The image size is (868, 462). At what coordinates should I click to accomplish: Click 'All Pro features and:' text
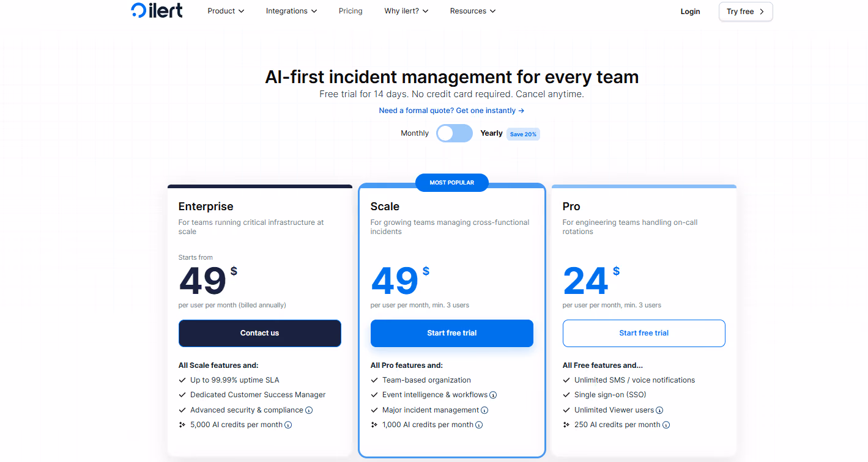click(407, 365)
